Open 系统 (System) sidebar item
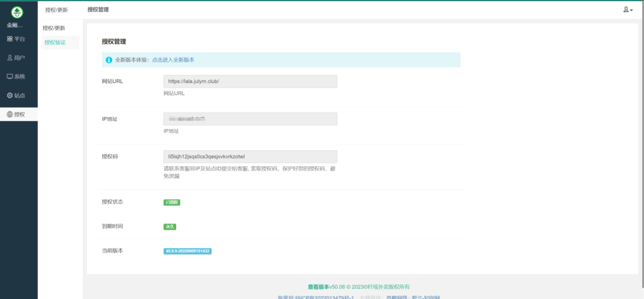The image size is (644, 299). 16,77
